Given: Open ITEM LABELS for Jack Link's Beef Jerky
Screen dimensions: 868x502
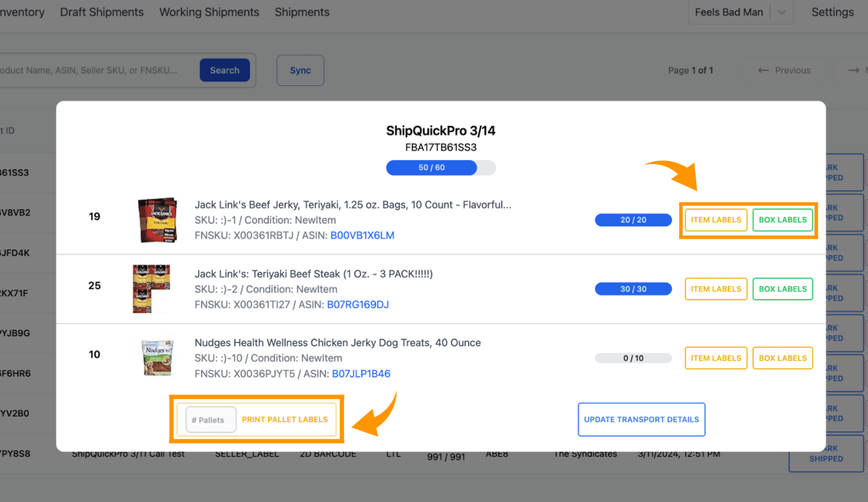Looking at the screenshot, I should 716,220.
